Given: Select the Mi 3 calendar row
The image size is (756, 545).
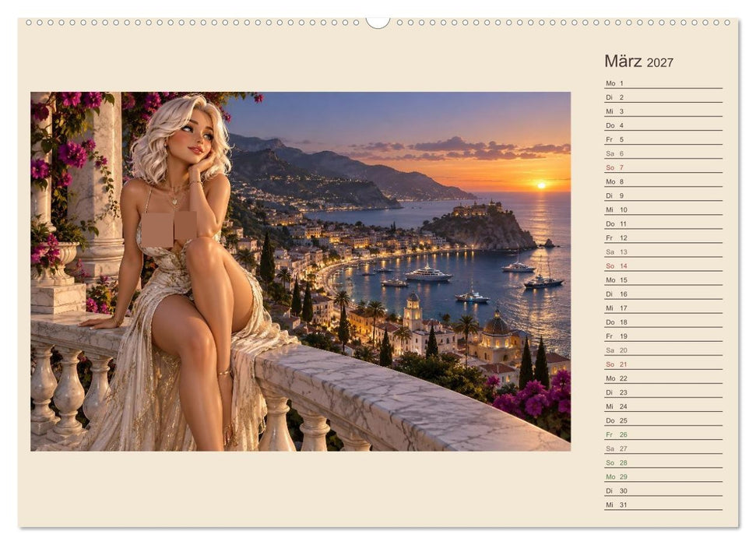Looking at the screenshot, I should 663,111.
